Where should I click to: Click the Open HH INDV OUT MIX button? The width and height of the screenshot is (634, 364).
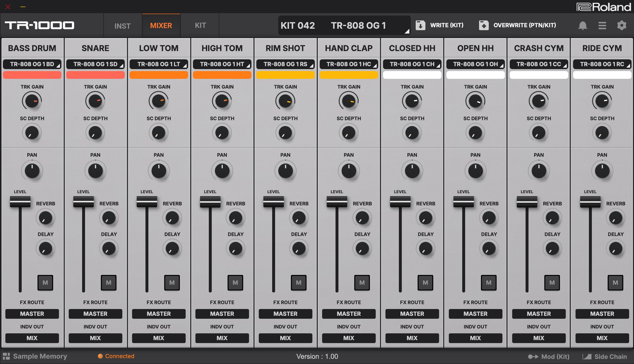click(x=475, y=338)
